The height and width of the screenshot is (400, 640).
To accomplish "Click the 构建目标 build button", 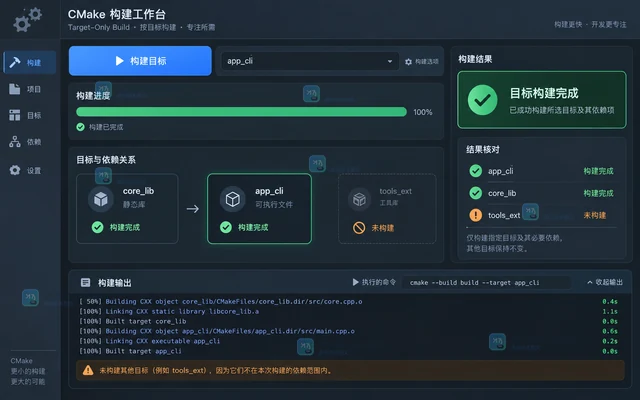I will coord(140,61).
